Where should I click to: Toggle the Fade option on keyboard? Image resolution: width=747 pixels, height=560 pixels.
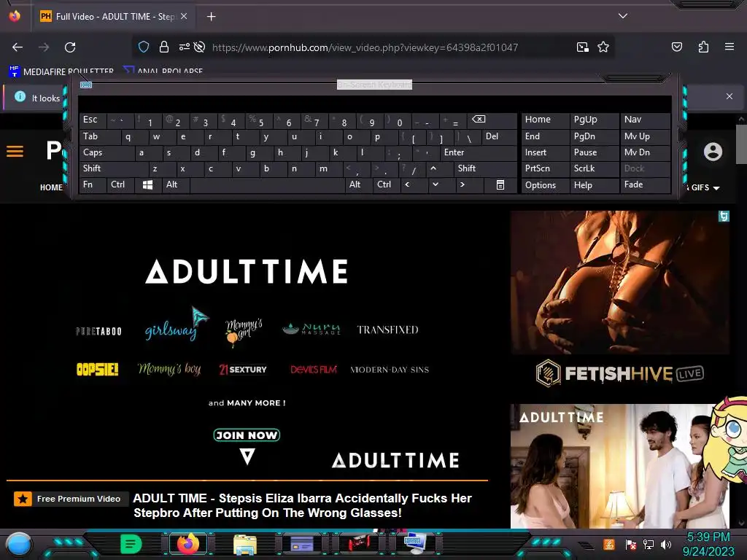click(x=645, y=184)
